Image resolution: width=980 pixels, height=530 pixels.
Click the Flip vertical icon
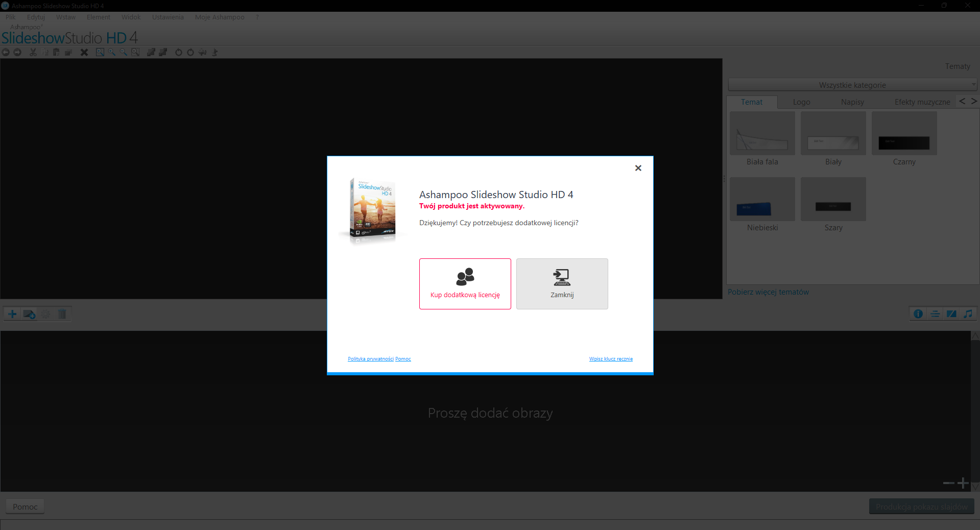click(215, 52)
